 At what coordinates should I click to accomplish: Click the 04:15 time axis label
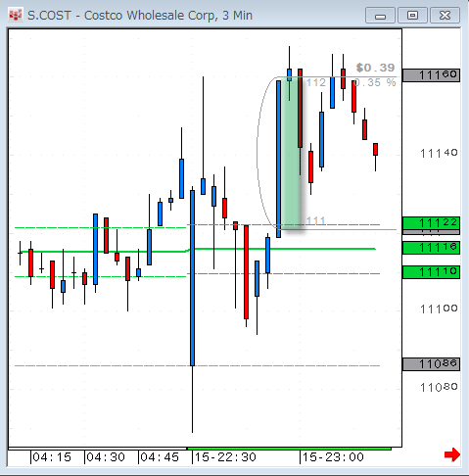click(x=52, y=457)
